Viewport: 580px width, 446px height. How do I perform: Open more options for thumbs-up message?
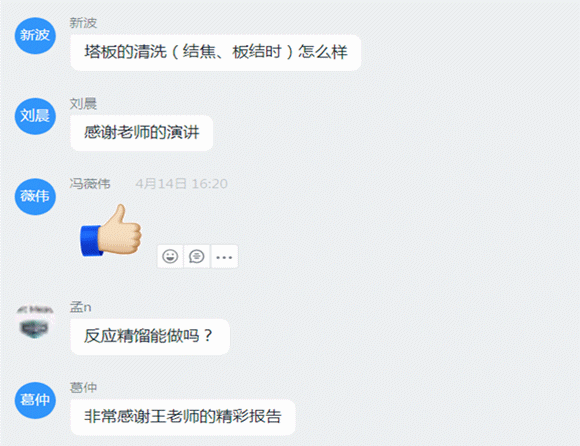(224, 256)
